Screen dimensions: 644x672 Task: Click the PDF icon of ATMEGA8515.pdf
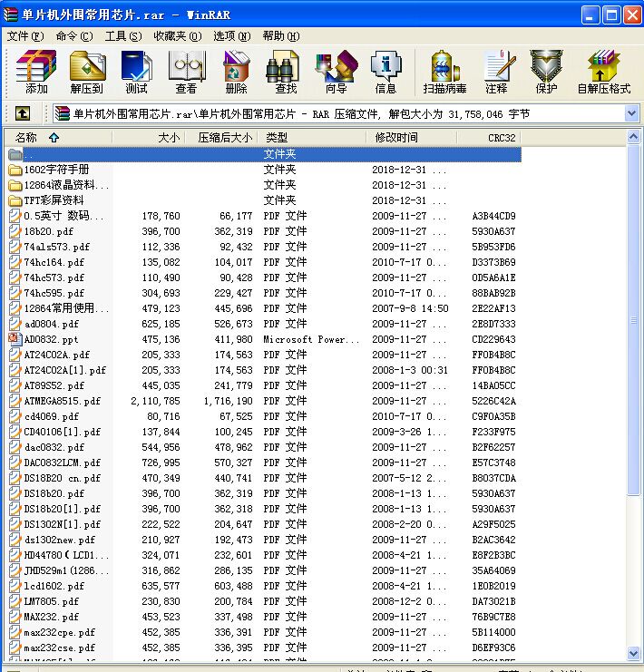pos(15,401)
